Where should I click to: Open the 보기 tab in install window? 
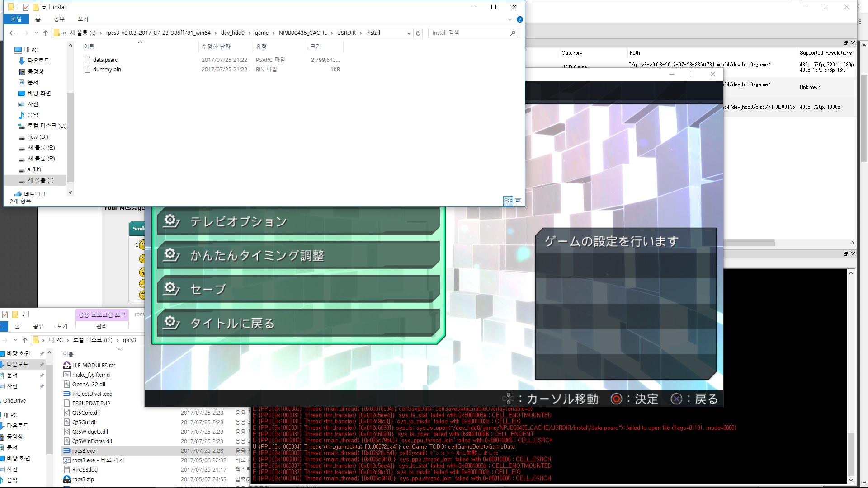[x=83, y=19]
